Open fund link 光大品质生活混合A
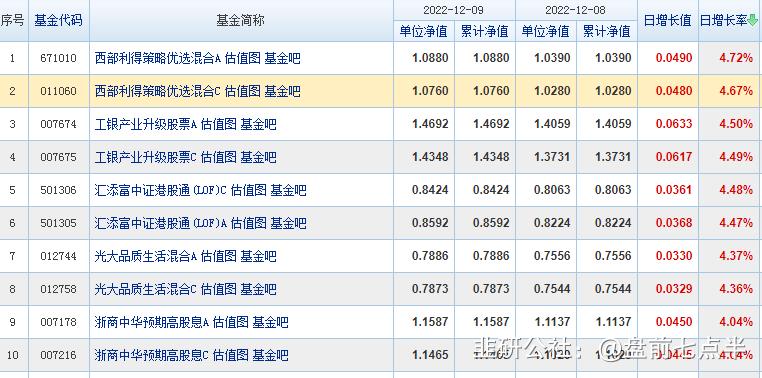Image resolution: width=762 pixels, height=378 pixels. pyautogui.click(x=146, y=256)
